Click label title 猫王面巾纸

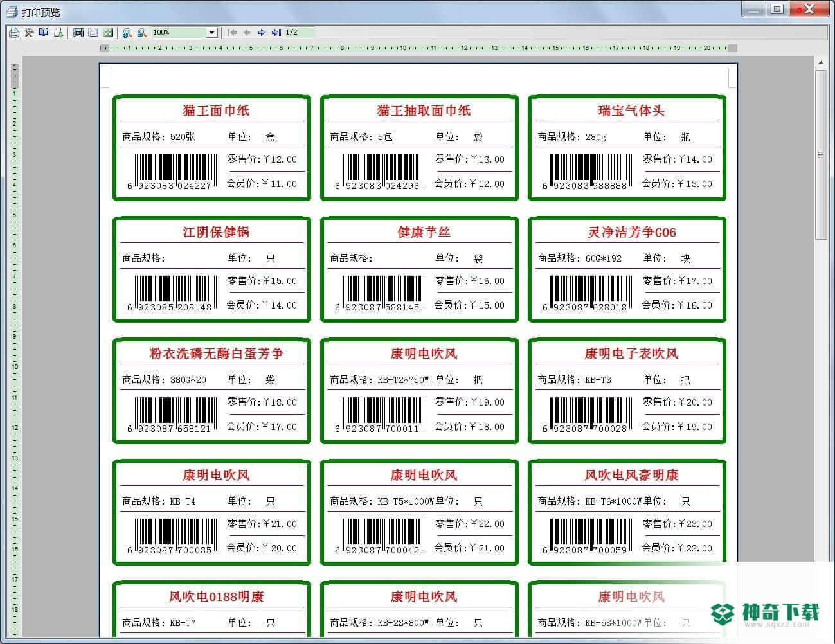[x=216, y=111]
